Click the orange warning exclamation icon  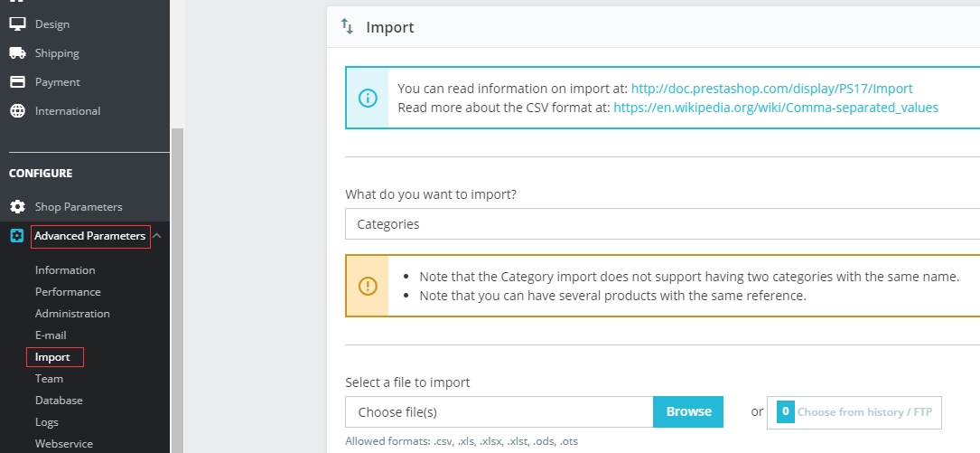368,286
